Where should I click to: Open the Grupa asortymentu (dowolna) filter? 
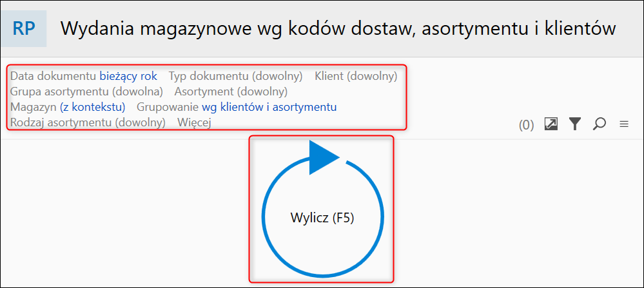coord(86,91)
